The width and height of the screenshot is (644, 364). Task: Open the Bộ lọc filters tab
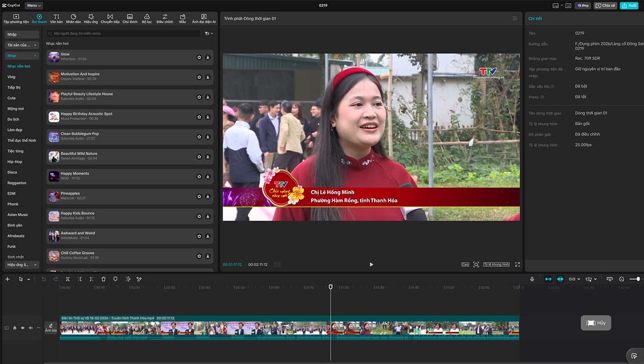(x=147, y=19)
